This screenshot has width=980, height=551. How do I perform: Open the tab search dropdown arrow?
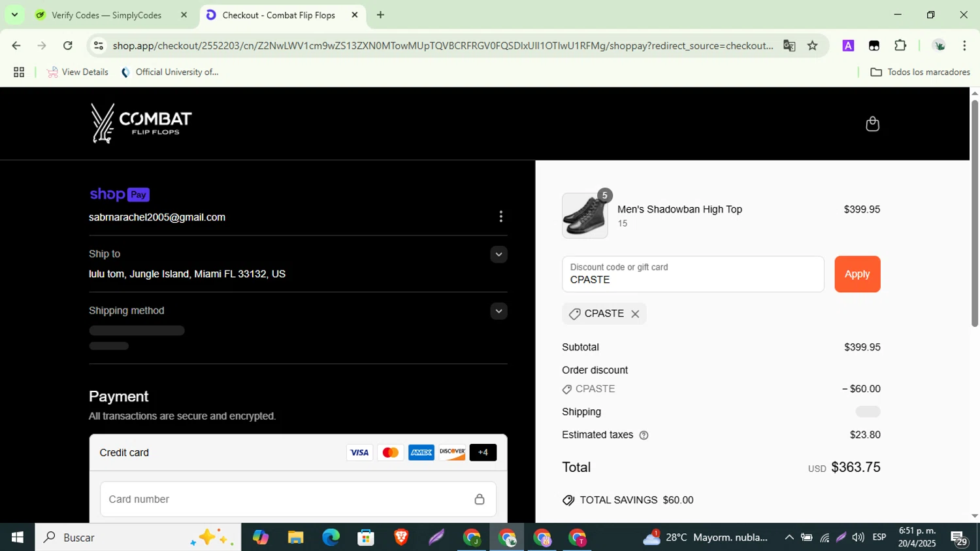(14, 15)
